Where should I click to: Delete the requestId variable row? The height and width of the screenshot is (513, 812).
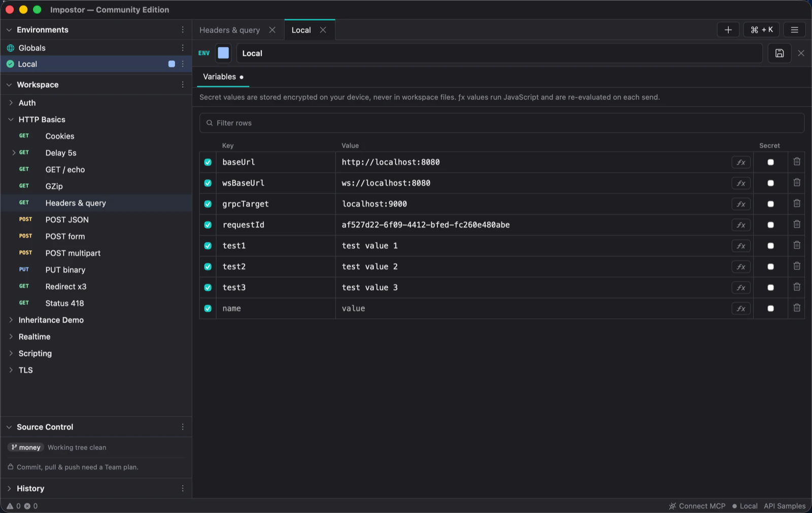coord(797,224)
